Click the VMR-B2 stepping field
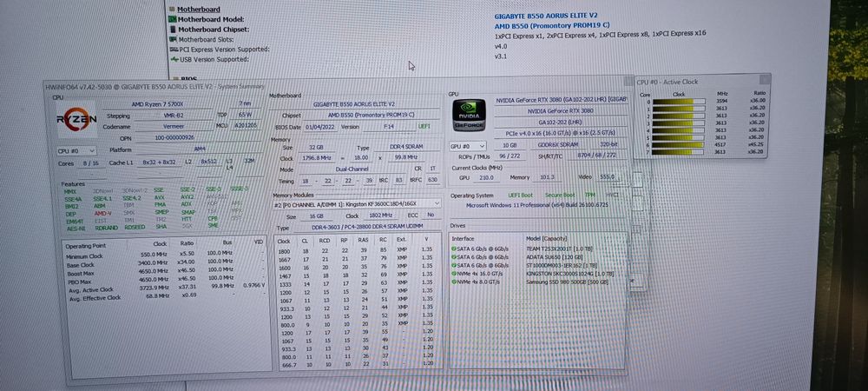This screenshot has width=868, height=391. point(174,116)
